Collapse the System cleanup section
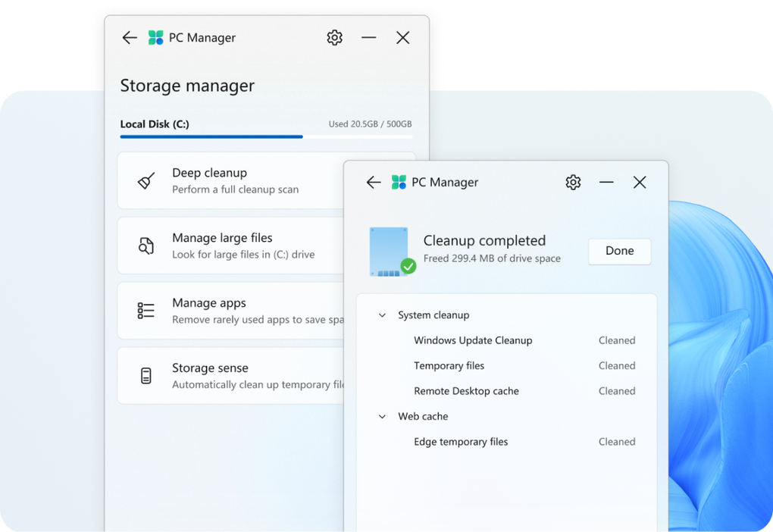773x532 pixels. click(x=383, y=315)
